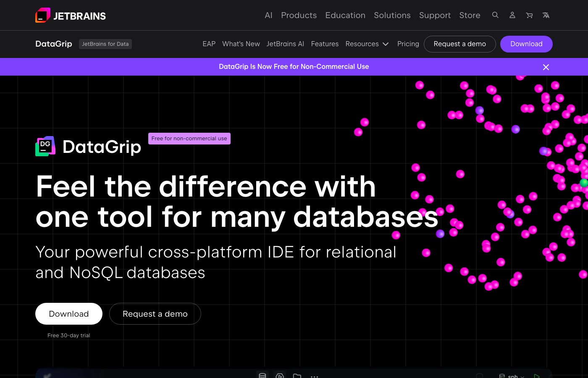This screenshot has width=588, height=378.
Task: Expand the Resources dropdown
Action: (367, 44)
